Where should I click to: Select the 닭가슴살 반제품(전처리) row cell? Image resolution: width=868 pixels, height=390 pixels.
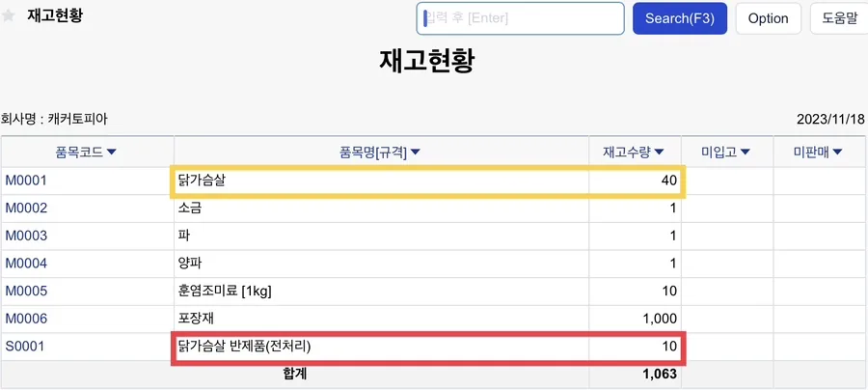pyautogui.click(x=381, y=347)
